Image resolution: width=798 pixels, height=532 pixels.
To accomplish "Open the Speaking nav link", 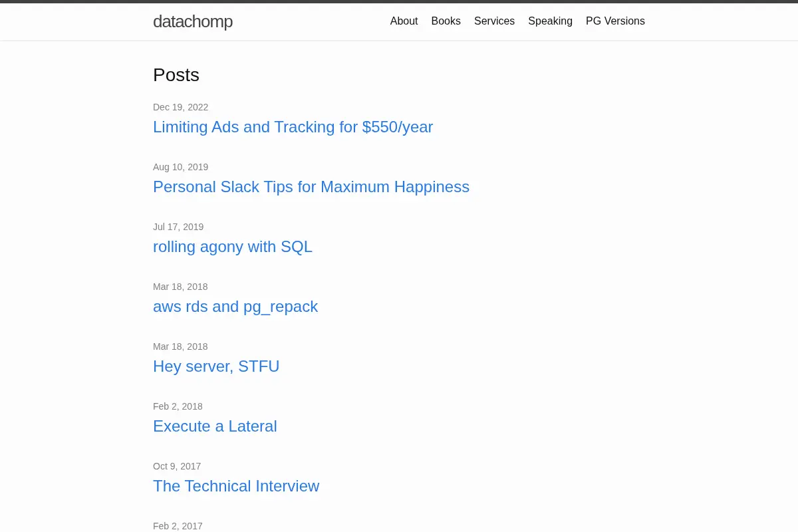I will click(550, 21).
